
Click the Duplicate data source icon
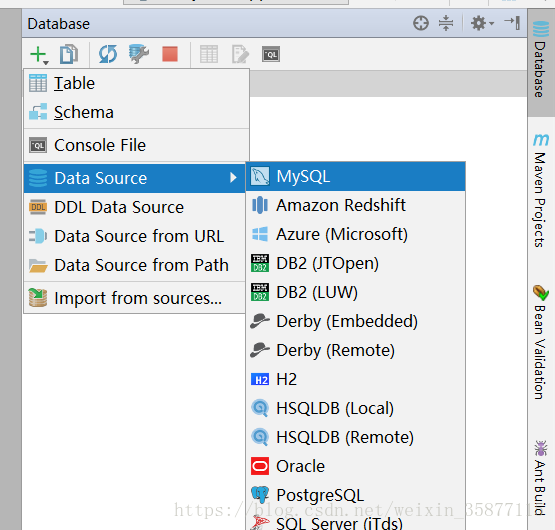tap(69, 54)
